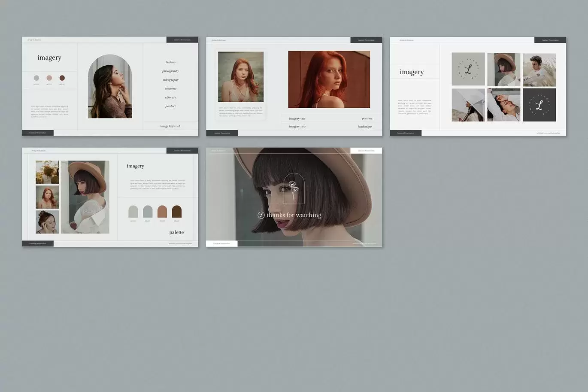The height and width of the screenshot is (392, 588).
Task: Click the 'image keyword' caption
Action: (x=170, y=126)
